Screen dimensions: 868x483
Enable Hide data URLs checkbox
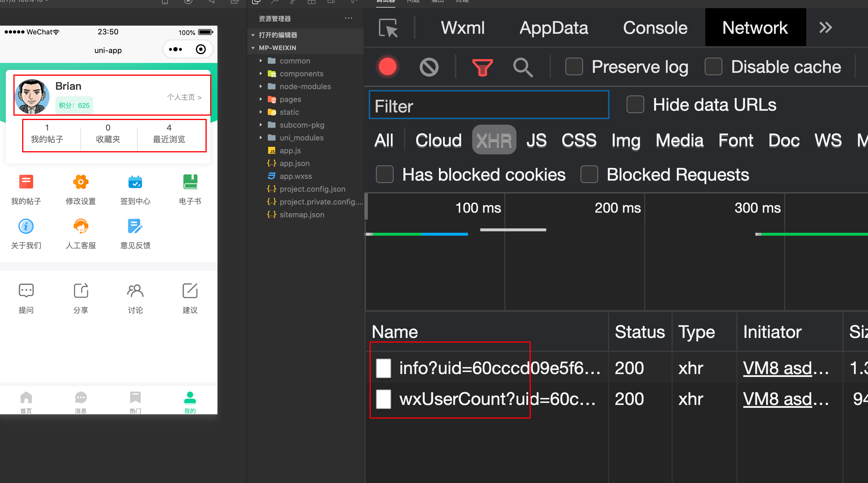pyautogui.click(x=635, y=106)
